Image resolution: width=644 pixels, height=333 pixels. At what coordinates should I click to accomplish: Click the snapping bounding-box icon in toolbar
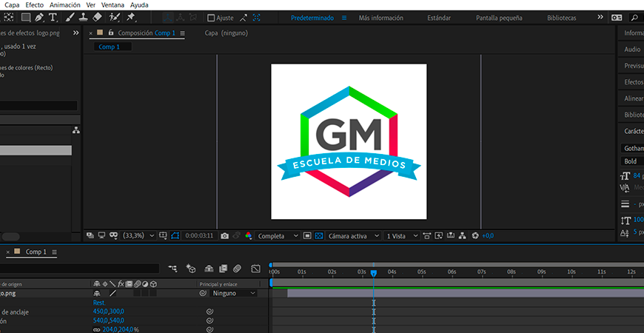[256, 18]
